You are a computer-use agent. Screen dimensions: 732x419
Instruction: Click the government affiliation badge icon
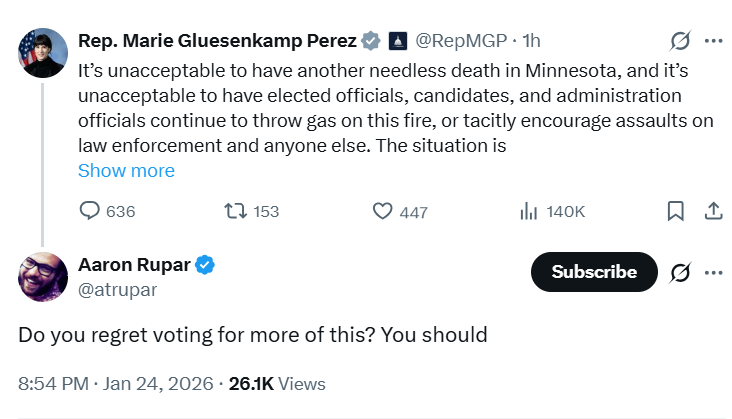click(x=396, y=41)
